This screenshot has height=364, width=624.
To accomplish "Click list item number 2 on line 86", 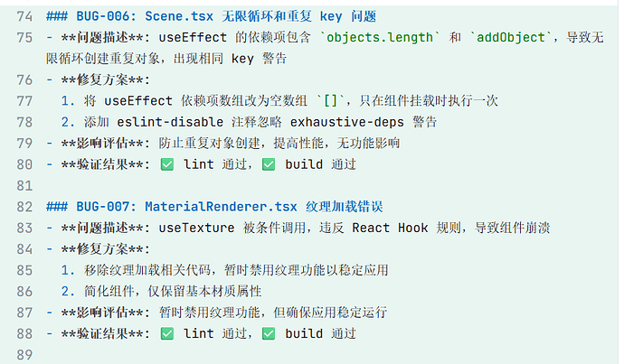I will point(68,292).
